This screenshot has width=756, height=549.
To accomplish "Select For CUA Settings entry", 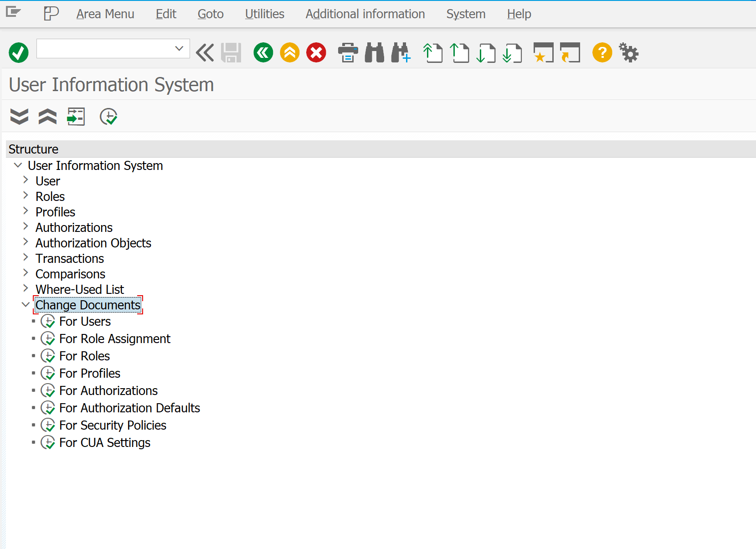I will pos(105,443).
